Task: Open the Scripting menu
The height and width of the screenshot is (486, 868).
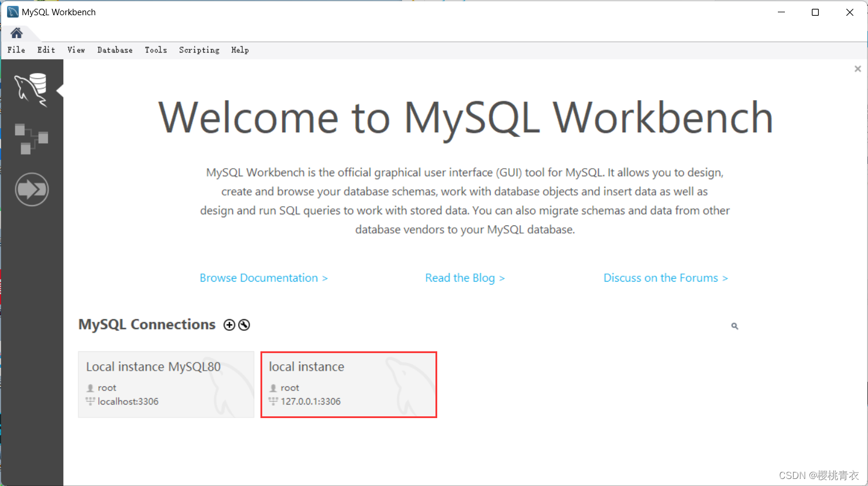Action: pyautogui.click(x=199, y=50)
